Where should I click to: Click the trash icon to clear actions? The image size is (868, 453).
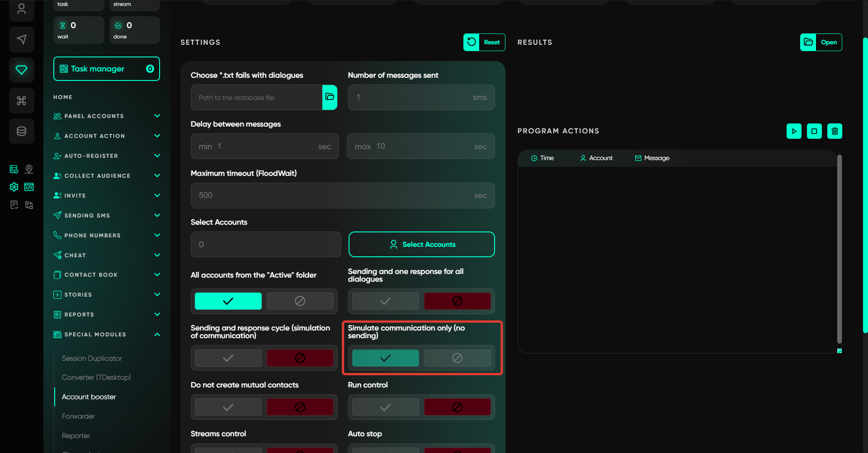click(835, 131)
